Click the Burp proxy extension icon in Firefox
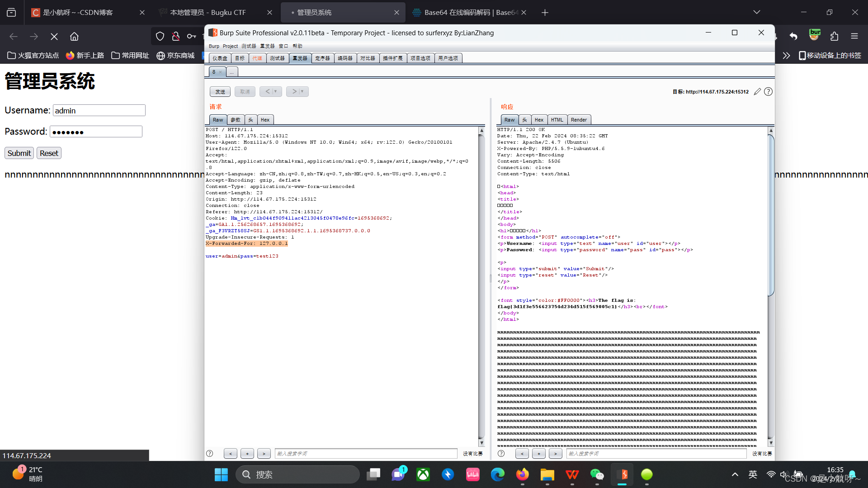868x488 pixels. pos(815,35)
